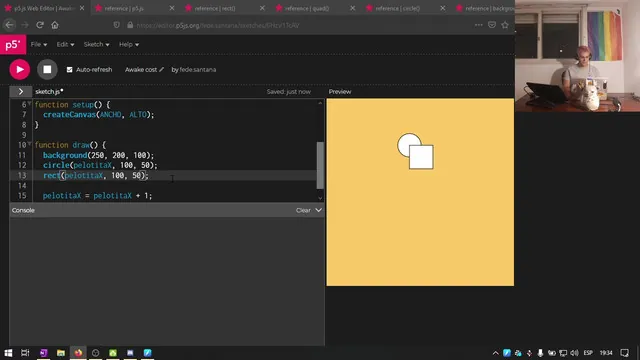Screen dimensions: 640x360
Task: Open the Windows notification center
Action: (624, 353)
